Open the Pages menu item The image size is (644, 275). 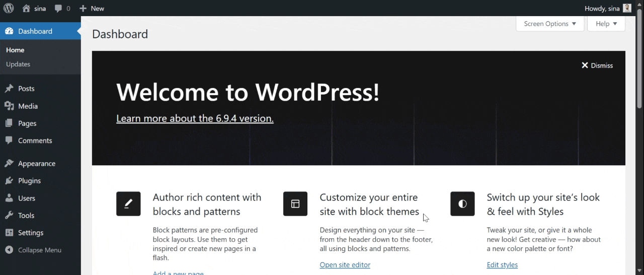pyautogui.click(x=27, y=123)
